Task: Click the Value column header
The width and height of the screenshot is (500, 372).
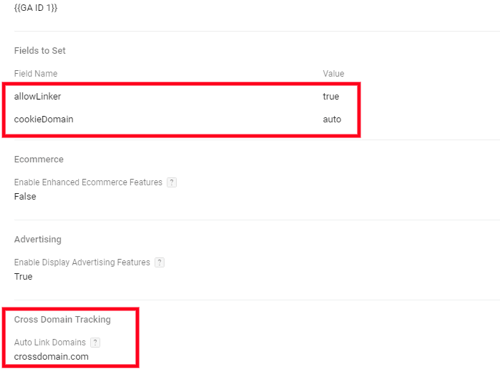Action: pyautogui.click(x=333, y=74)
